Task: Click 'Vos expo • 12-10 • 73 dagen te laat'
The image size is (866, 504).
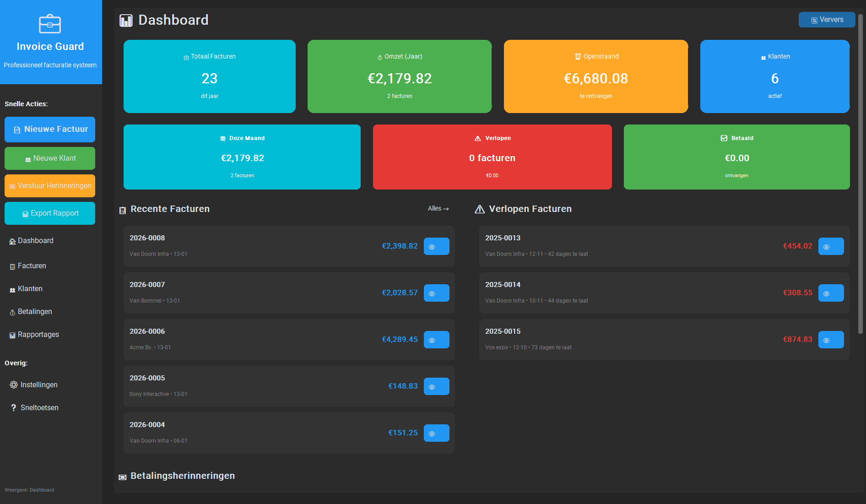Action: point(528,347)
